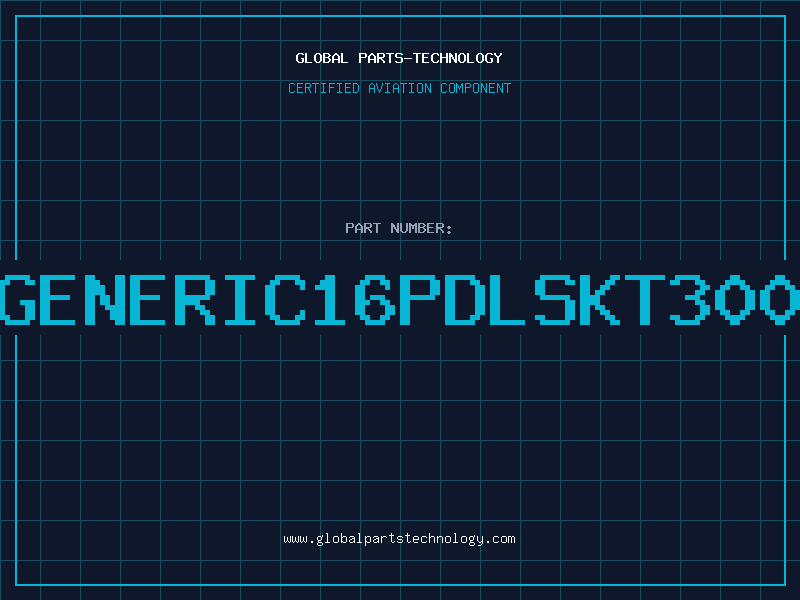This screenshot has width=800, height=600.
Task: Select the GENERIC16PDLSKT300 part number text
Action: (400, 299)
